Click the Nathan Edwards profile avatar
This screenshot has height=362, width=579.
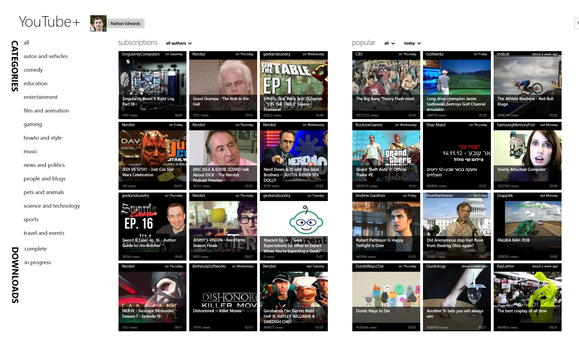(x=98, y=23)
